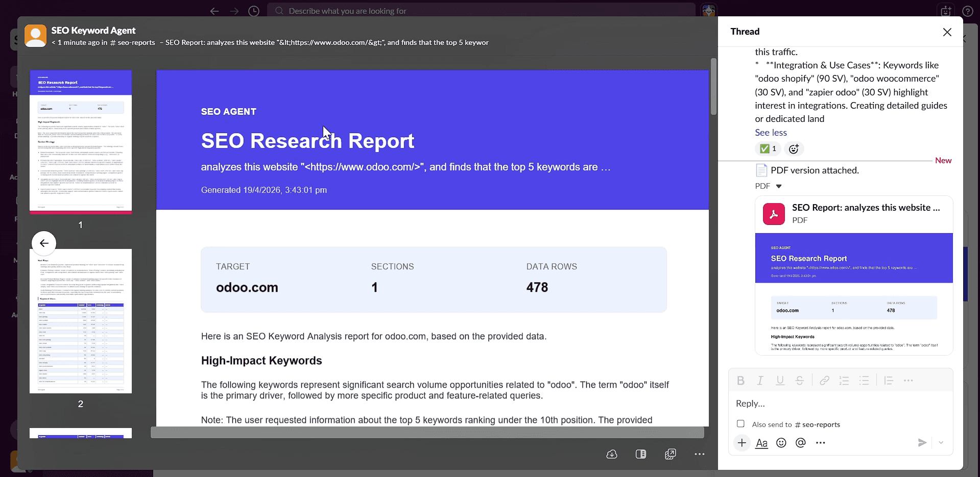Click the 'odoo.com' target value
The height and width of the screenshot is (477, 980).
click(x=247, y=287)
